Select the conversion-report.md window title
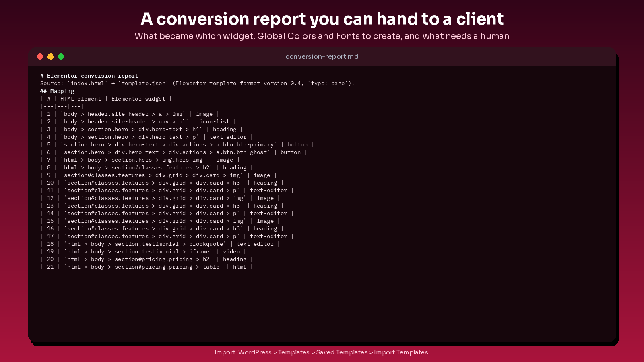644x362 pixels. coord(322,56)
